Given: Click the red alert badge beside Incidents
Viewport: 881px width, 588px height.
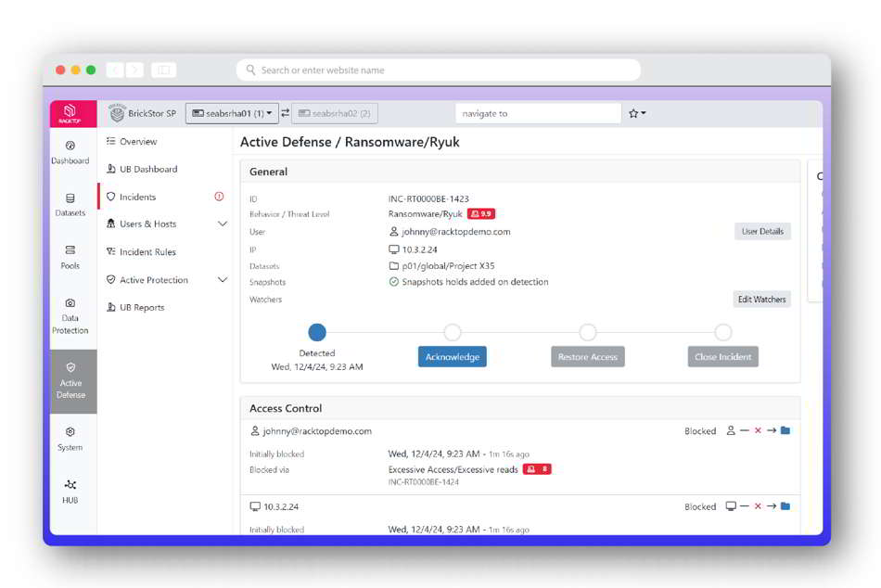Looking at the screenshot, I should (219, 197).
